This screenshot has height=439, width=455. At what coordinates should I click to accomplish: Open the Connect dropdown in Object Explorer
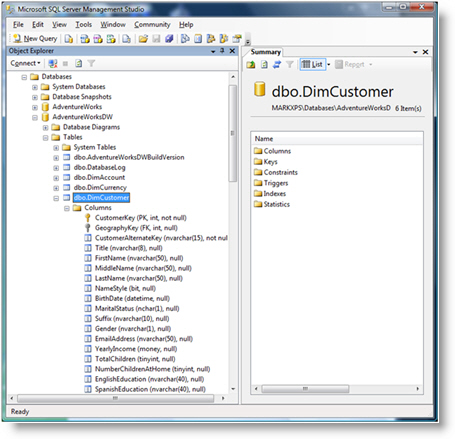coord(25,63)
